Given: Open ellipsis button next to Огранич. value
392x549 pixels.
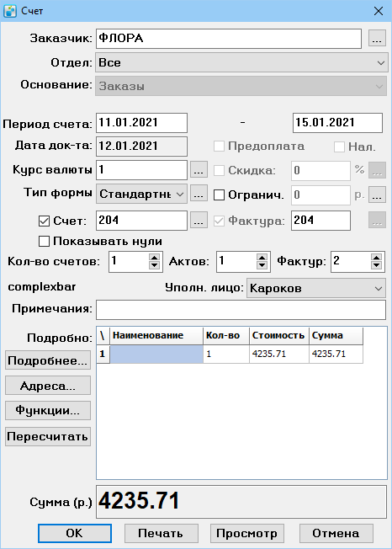Looking at the screenshot, I should (x=377, y=195).
